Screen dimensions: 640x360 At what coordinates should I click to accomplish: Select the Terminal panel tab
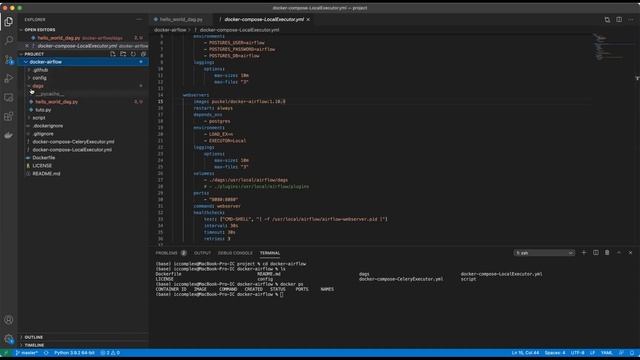click(270, 253)
